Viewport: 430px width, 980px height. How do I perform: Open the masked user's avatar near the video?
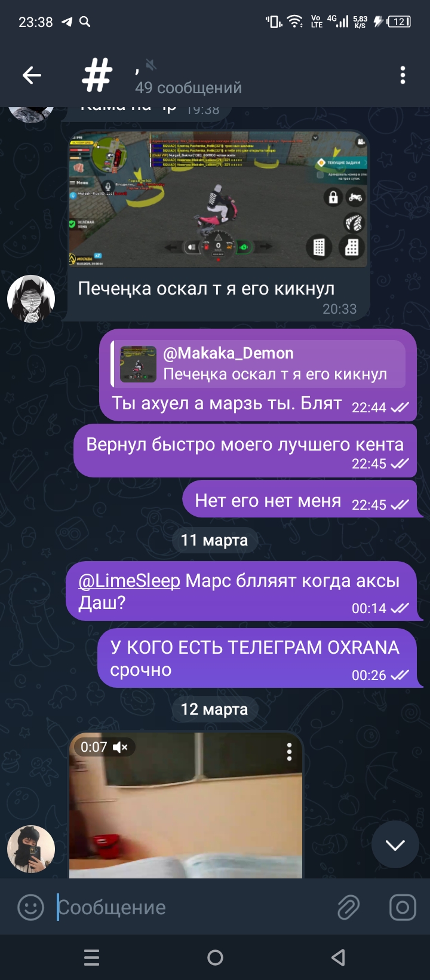tap(31, 849)
